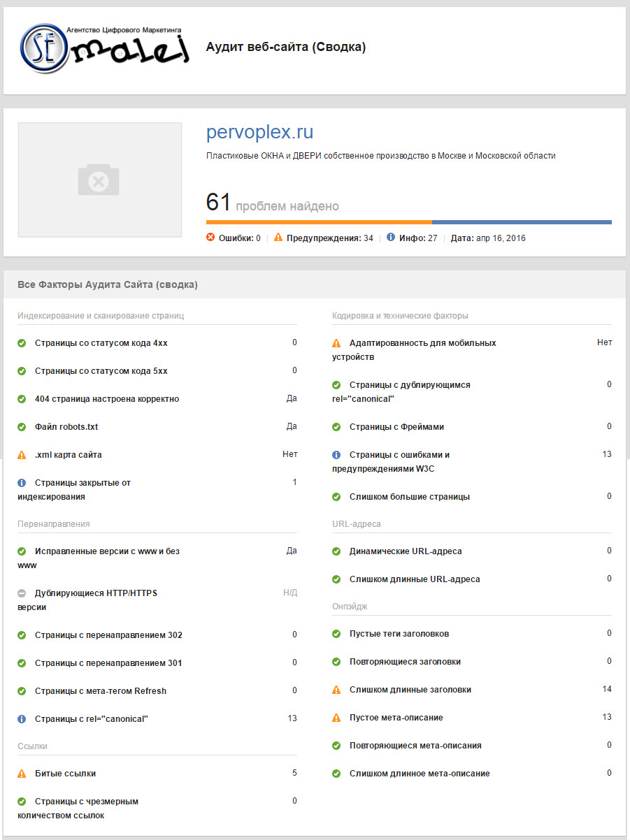This screenshot has width=630, height=840.
Task: Click the orange Предупреждения warning icon
Action: tap(278, 238)
